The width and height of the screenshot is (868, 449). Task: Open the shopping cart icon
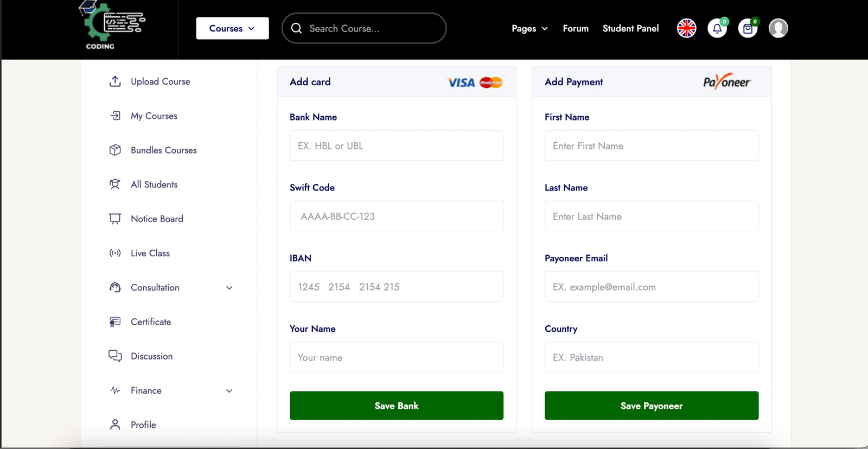748,28
